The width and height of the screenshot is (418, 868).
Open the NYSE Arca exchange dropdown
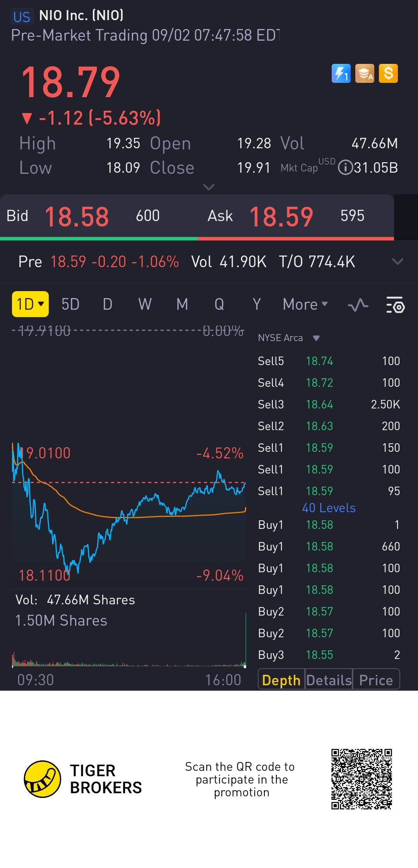[x=289, y=338]
